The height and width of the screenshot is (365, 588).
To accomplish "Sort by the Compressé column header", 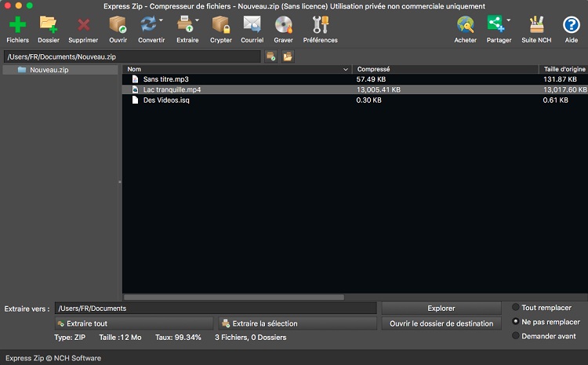I will click(444, 69).
